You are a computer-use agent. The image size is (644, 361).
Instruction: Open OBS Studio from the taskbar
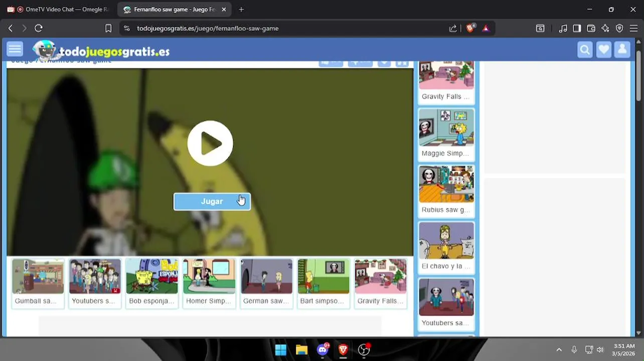click(x=364, y=349)
